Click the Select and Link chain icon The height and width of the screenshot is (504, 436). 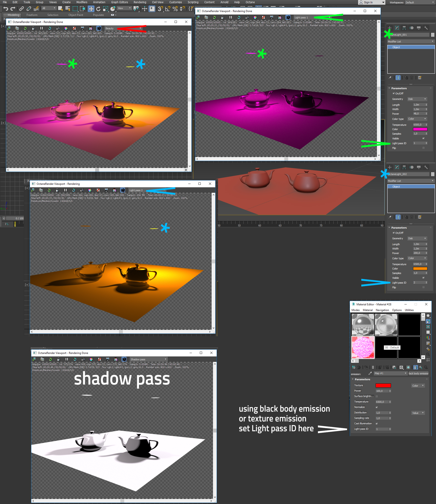point(21,9)
